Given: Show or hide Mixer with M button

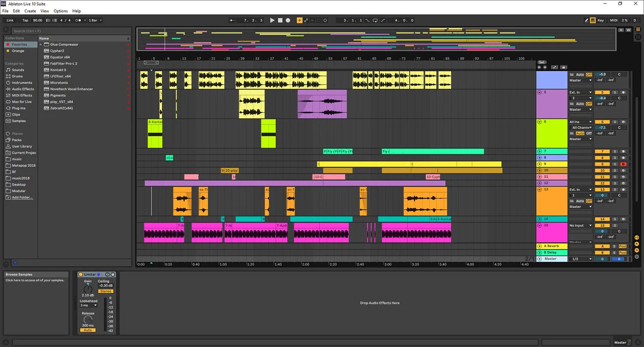Looking at the screenshot, I should (x=637, y=250).
